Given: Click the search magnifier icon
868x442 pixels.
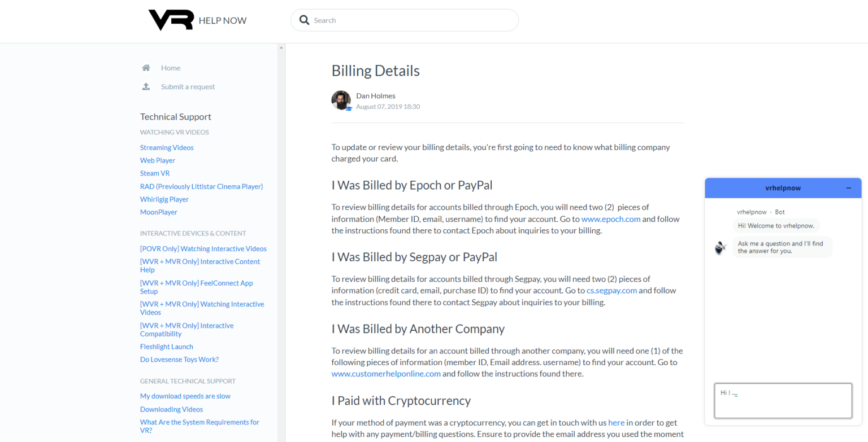Looking at the screenshot, I should pyautogui.click(x=304, y=20).
